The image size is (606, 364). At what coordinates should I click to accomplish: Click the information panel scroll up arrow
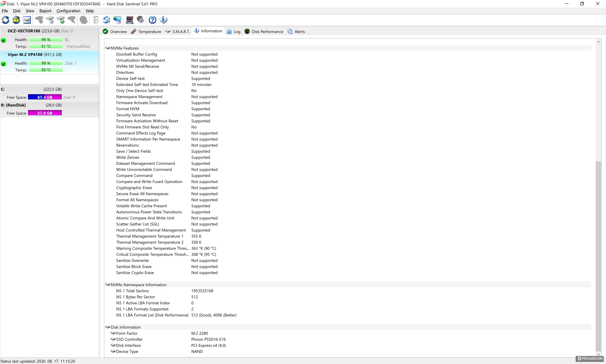coord(598,42)
